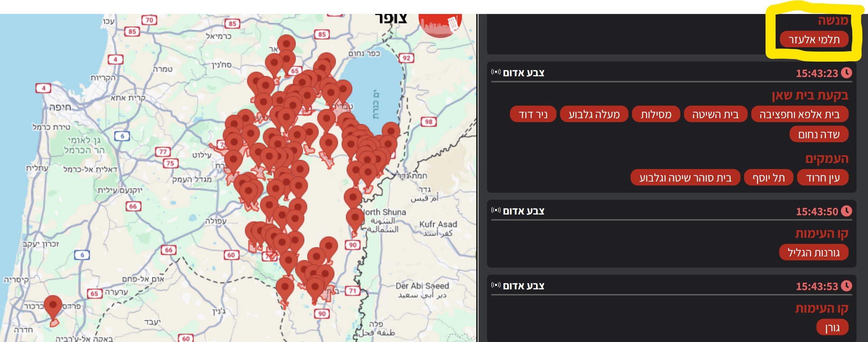The image size is (868, 342).
Task: Click the טמרה label on the map
Action: click(x=163, y=69)
